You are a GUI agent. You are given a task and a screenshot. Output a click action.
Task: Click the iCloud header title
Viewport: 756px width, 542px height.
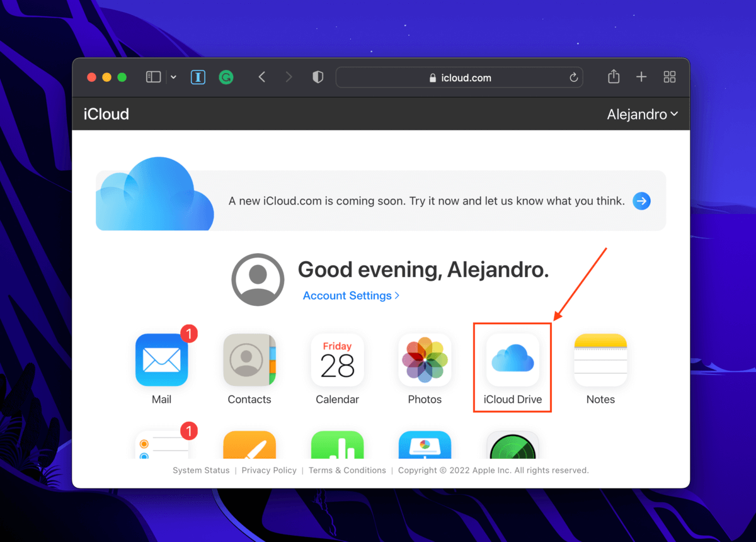(x=106, y=114)
